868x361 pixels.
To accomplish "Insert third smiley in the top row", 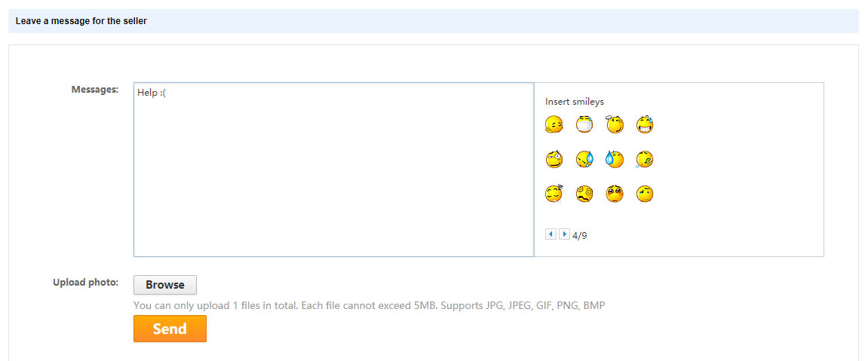I will click(x=615, y=124).
